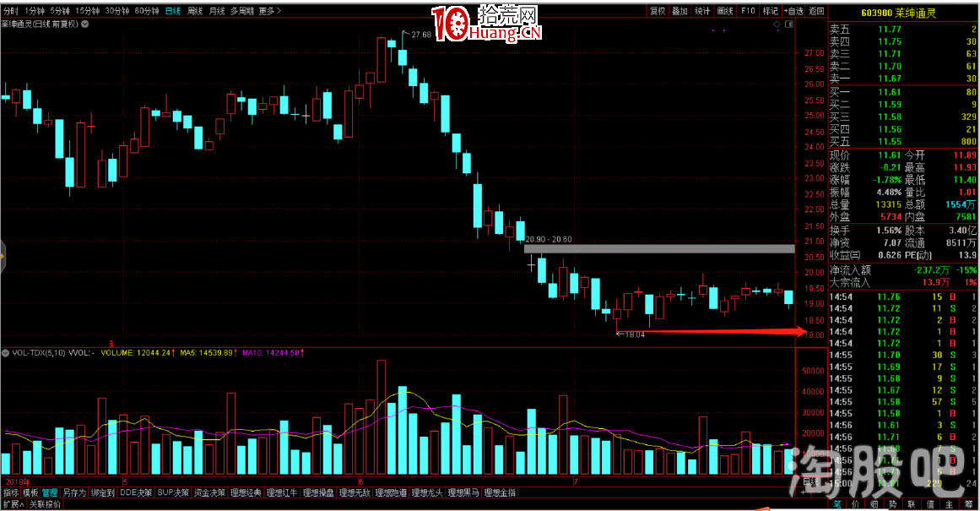Click the 净流入额 value -237.2万

click(x=932, y=270)
